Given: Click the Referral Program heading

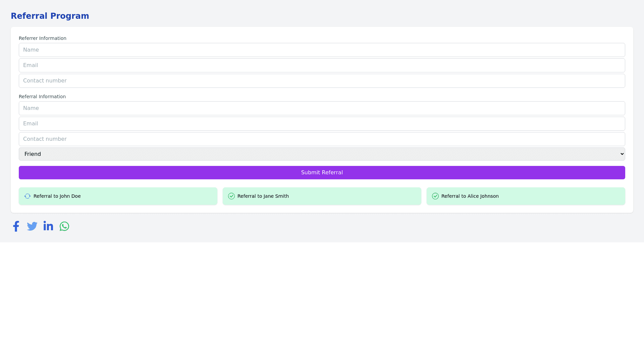Looking at the screenshot, I should (x=50, y=16).
